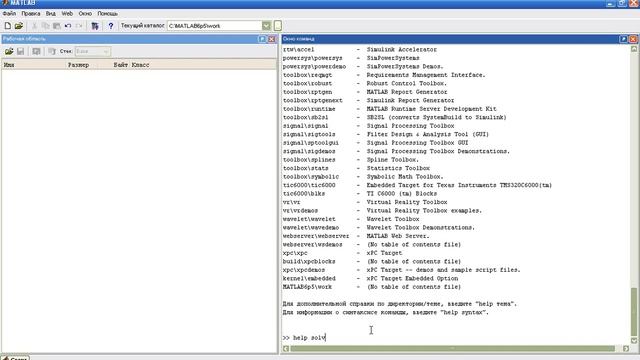Launch Simulink library icon
Image resolution: width=640 pixels, height=360 pixels.
95,26
